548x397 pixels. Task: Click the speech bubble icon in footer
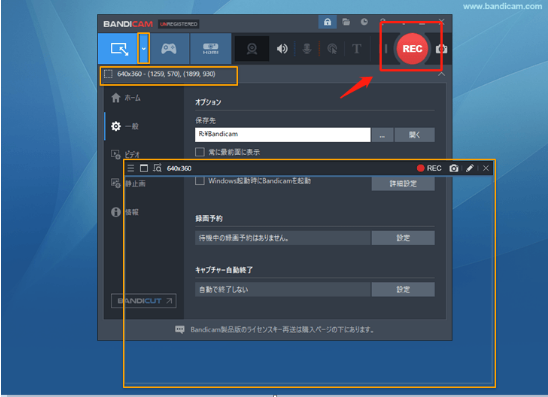[x=180, y=330]
